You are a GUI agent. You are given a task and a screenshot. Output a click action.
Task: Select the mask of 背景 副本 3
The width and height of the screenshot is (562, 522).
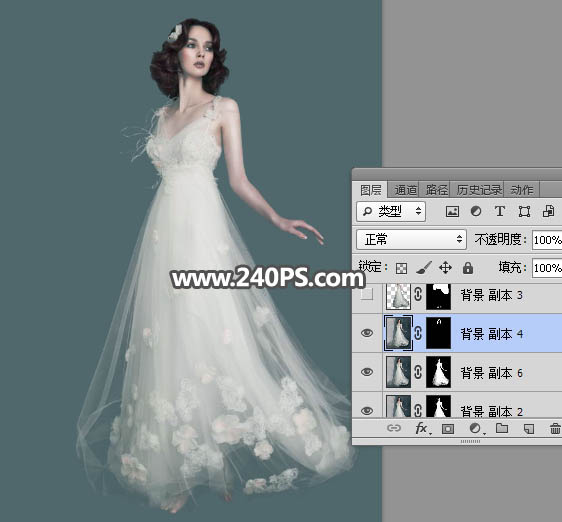point(438,296)
